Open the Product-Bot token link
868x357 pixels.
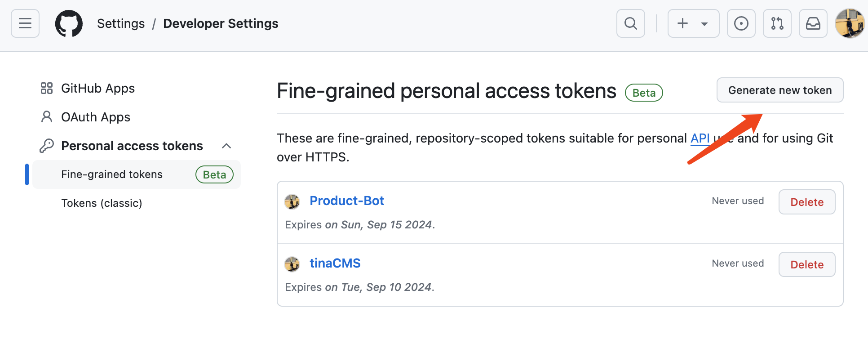(x=347, y=201)
